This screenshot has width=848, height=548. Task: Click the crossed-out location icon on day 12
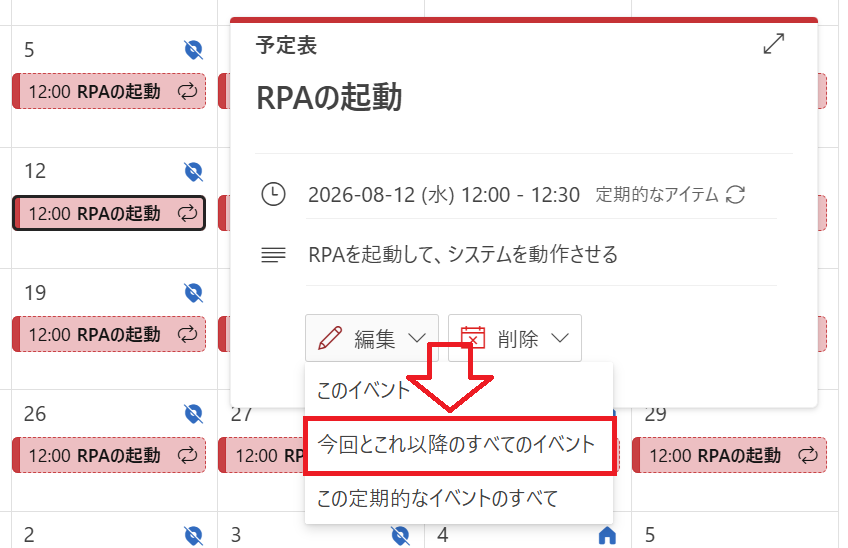tap(194, 171)
